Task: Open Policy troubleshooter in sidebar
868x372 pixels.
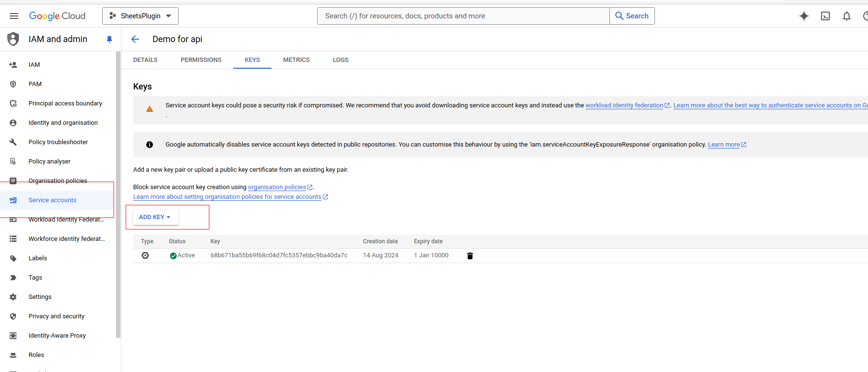Action: point(58,142)
